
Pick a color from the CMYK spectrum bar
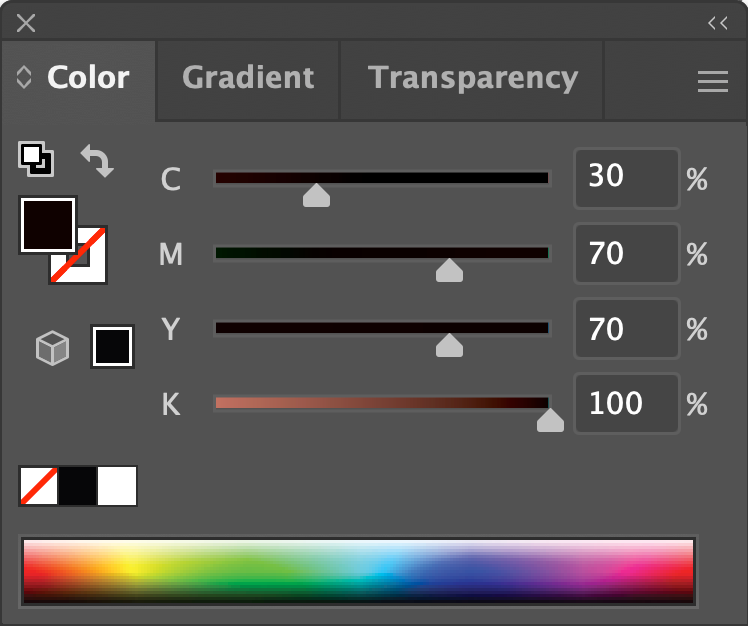click(x=358, y=571)
